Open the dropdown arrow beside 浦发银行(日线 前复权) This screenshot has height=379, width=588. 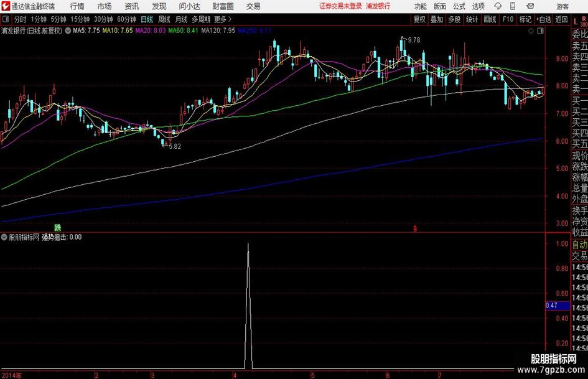[x=68, y=30]
